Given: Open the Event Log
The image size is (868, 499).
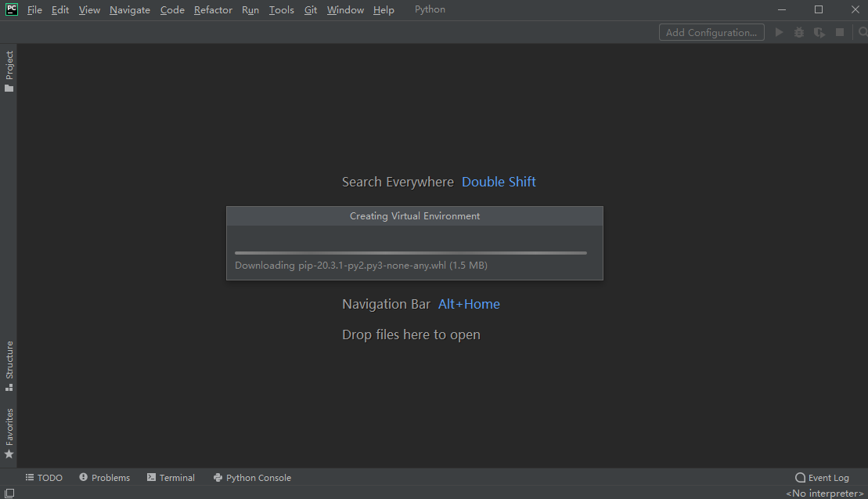Looking at the screenshot, I should 822,477.
